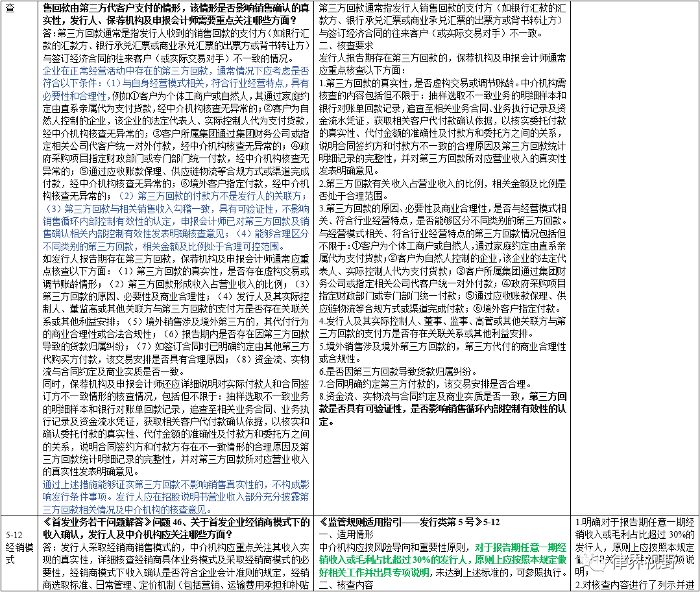
Task: Click the heading '二、核查要求'
Action: click(x=346, y=45)
